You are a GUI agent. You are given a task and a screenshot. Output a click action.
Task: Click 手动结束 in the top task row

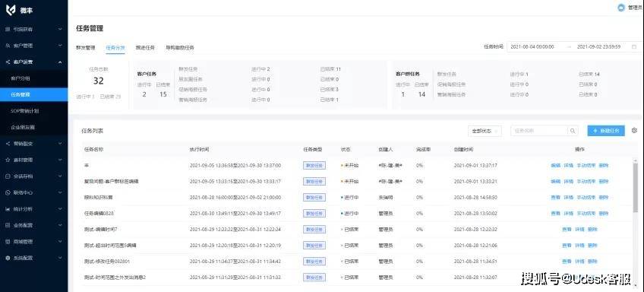(x=586, y=165)
